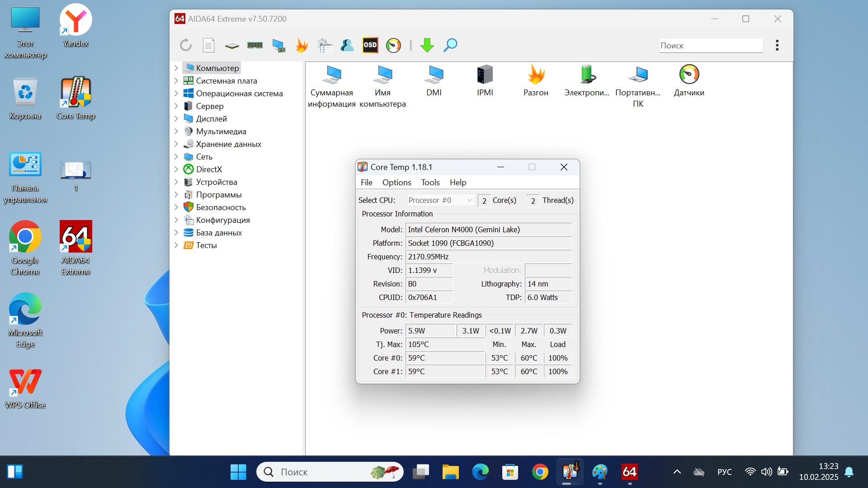
Task: Select База данных in the tree
Action: coord(219,232)
